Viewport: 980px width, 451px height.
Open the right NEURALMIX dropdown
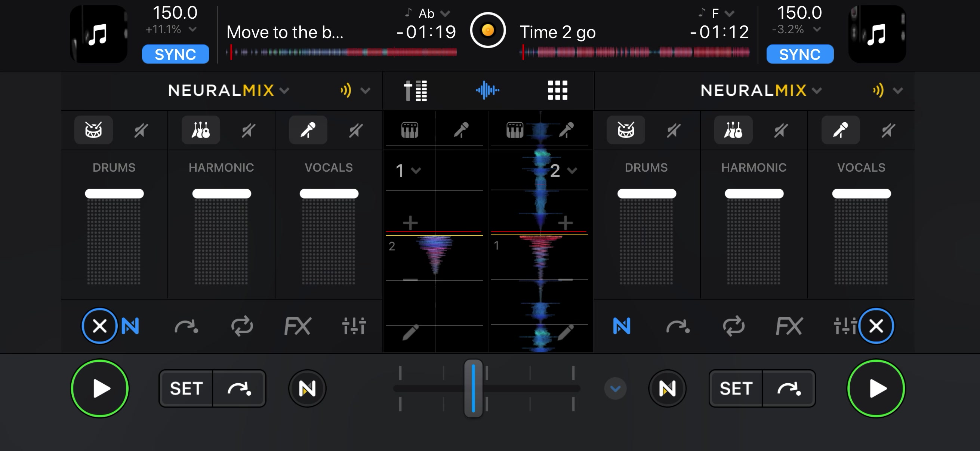(x=761, y=90)
